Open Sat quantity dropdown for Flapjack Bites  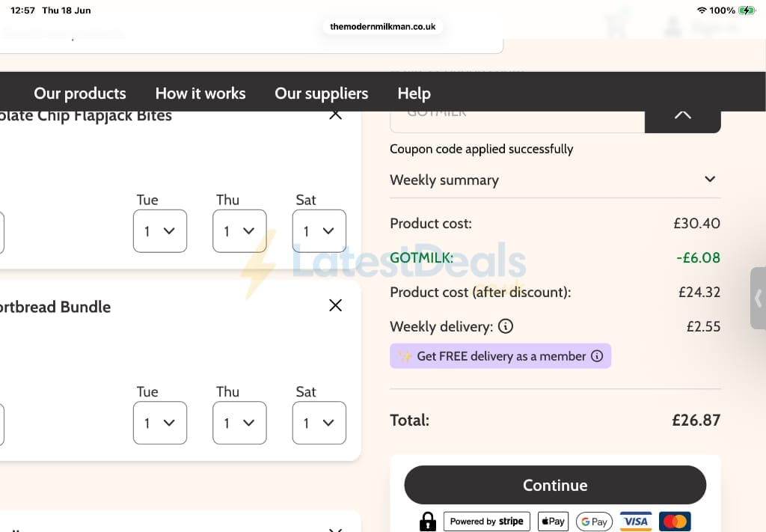click(319, 231)
